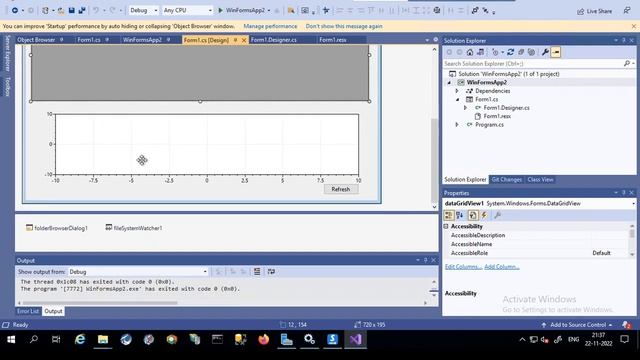
Task: Click the Search Solution Explorer field
Action: click(x=533, y=64)
